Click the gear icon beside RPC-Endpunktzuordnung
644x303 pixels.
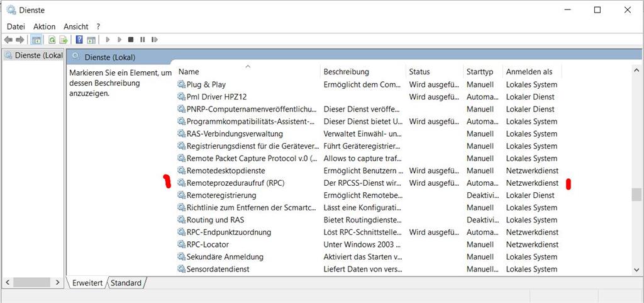pos(181,232)
